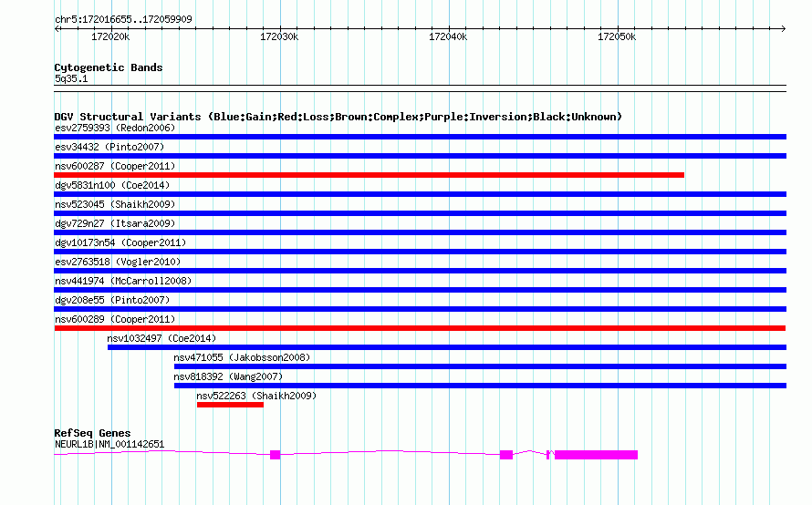This screenshot has height=505, width=812.
Task: Click the nsv522263 (Shaikh2009) label
Action: coord(256,396)
